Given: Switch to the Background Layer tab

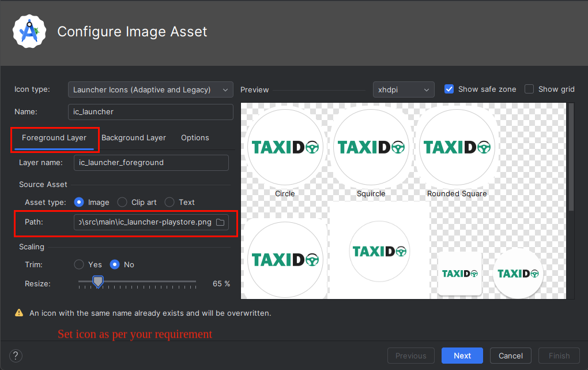Looking at the screenshot, I should click(x=134, y=138).
